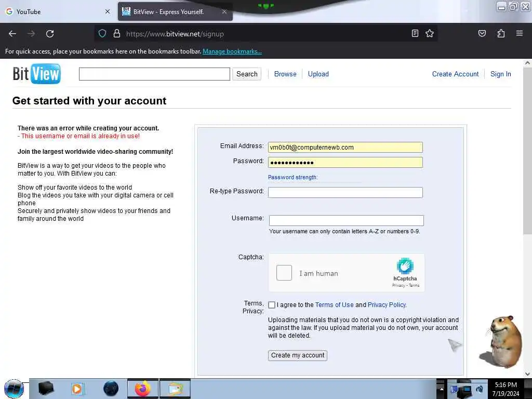
Task: Open the tracking protection shield icon
Action: (102, 34)
